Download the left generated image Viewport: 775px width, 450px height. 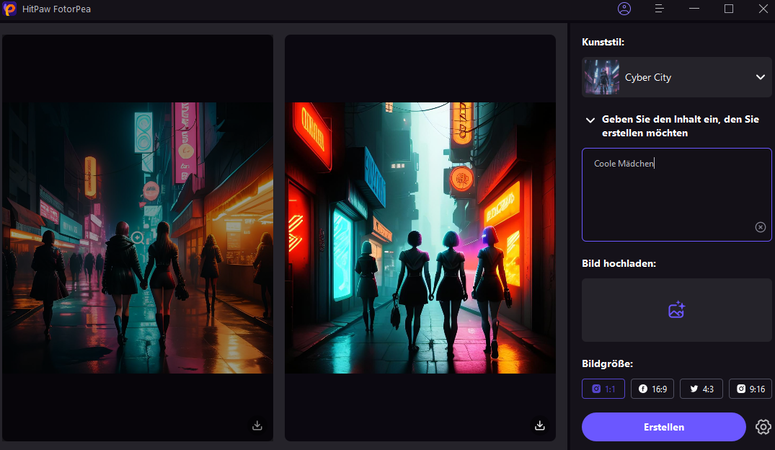coord(257,425)
